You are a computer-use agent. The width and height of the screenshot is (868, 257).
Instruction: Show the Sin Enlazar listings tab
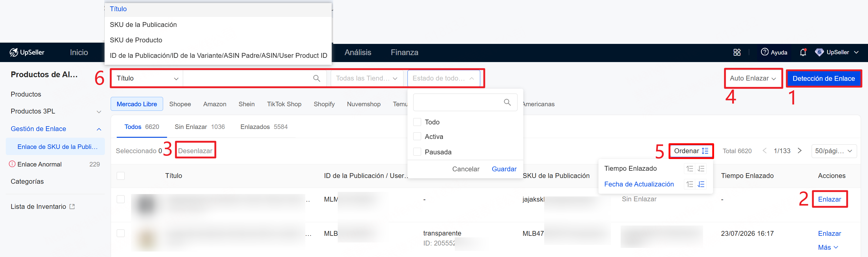point(199,127)
